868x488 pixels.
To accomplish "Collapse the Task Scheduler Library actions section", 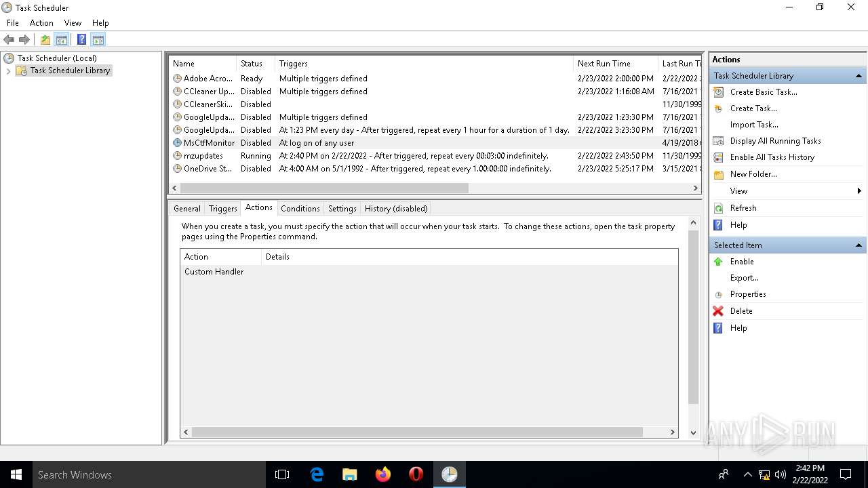I will [x=859, y=76].
